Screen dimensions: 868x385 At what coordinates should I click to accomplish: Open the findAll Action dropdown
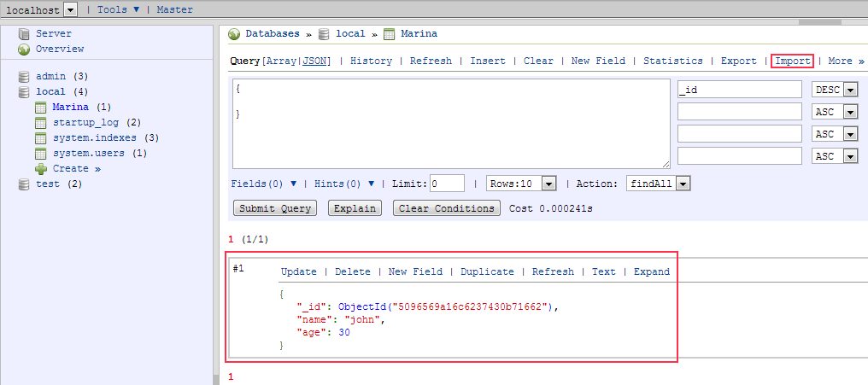click(683, 184)
